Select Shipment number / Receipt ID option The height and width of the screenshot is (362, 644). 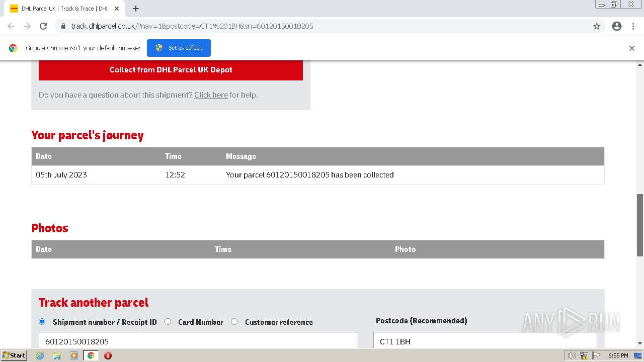coord(42,322)
